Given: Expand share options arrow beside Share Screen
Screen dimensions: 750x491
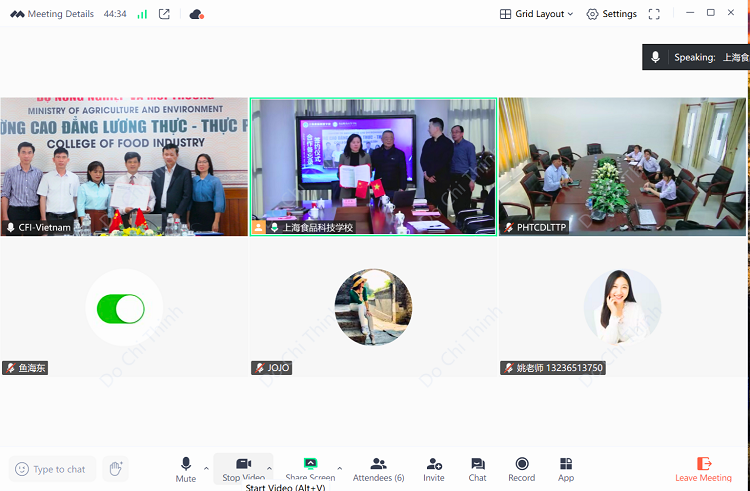Looking at the screenshot, I should pos(340,468).
